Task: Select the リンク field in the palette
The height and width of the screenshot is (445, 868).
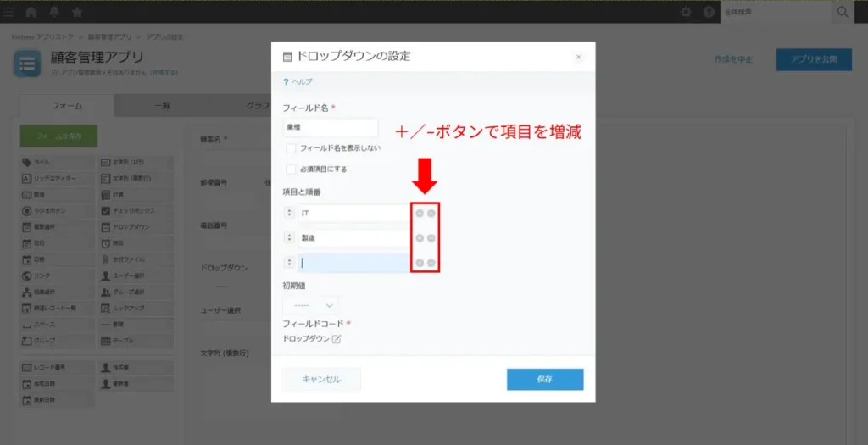Action: click(x=57, y=275)
